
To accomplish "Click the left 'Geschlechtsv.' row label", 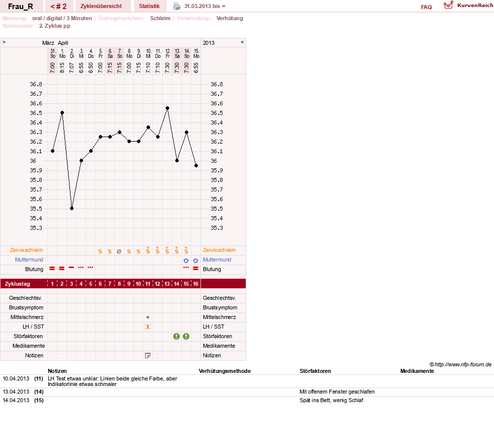I will pos(26,298).
